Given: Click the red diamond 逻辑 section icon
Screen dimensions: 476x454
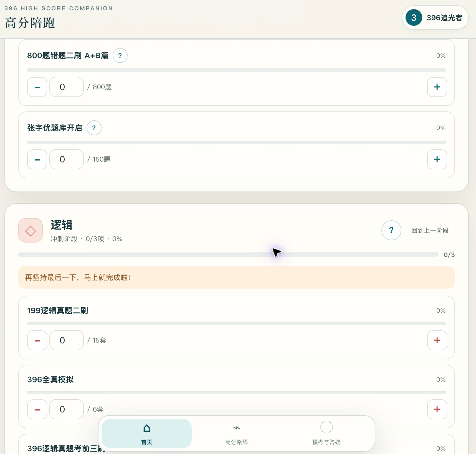Looking at the screenshot, I should click(31, 231).
